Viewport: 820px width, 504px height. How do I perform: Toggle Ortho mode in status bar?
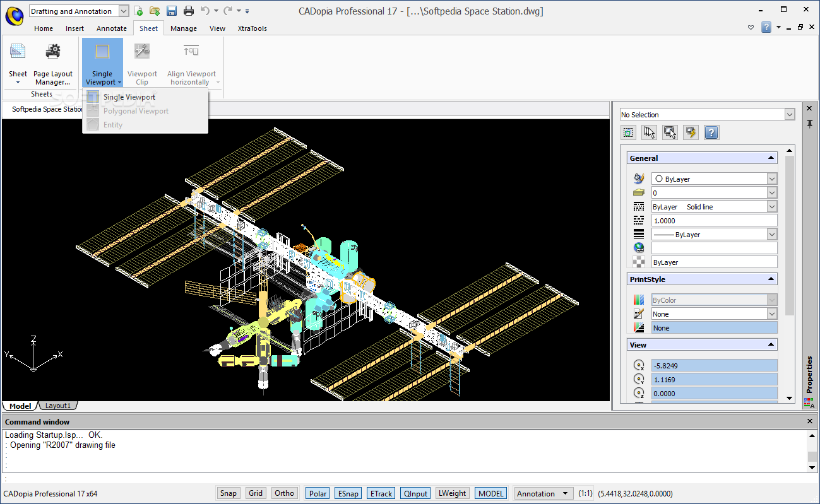[x=285, y=493]
